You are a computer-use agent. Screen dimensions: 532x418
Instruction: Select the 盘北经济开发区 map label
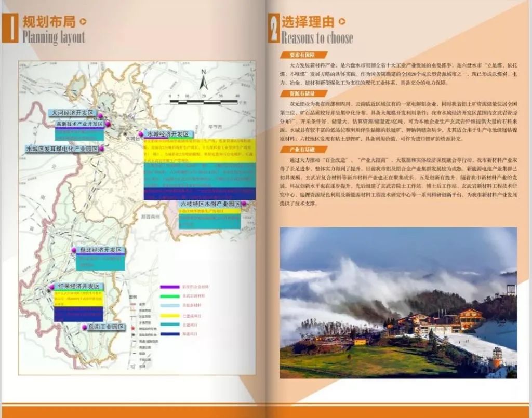pyautogui.click(x=100, y=250)
